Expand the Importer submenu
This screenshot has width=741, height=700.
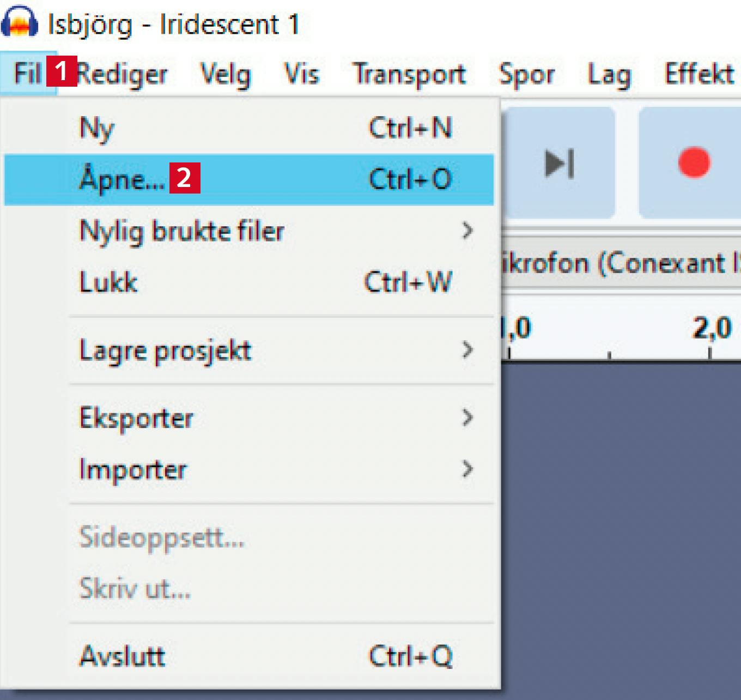[133, 469]
